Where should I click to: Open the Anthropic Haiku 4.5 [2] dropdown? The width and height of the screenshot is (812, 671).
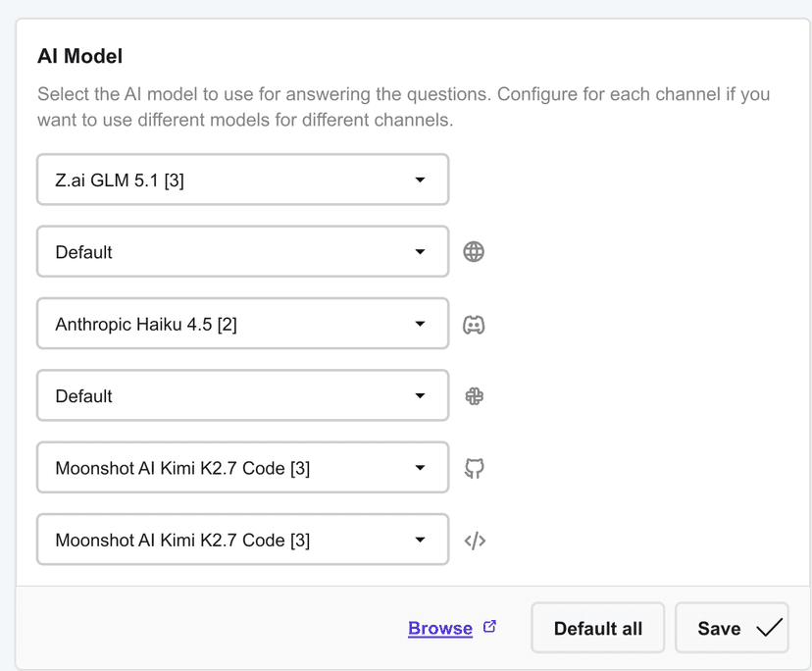pos(242,324)
